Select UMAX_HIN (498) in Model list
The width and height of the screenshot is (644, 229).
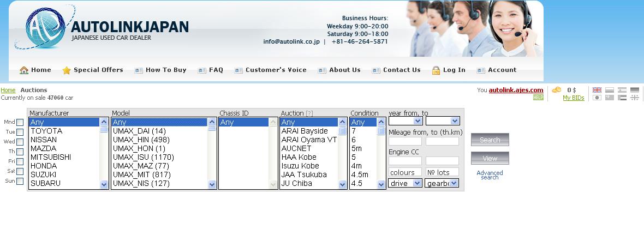[x=160, y=140]
